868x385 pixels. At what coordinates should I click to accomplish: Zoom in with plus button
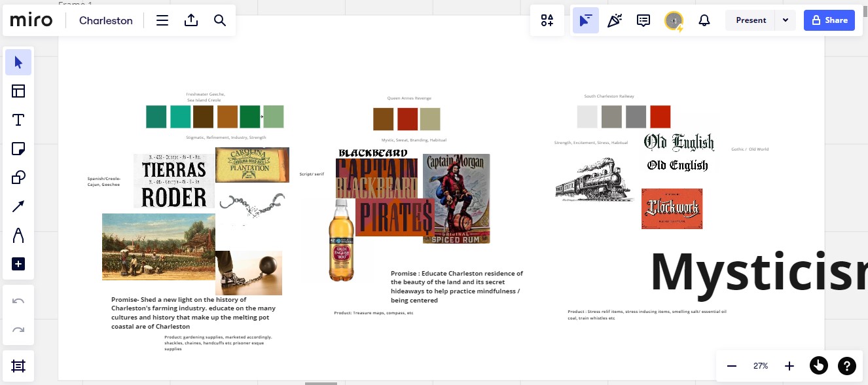789,366
